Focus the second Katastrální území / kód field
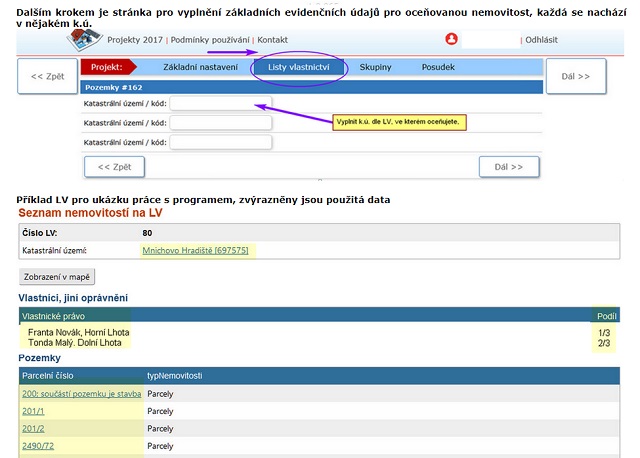The width and height of the screenshot is (640, 458). (x=221, y=123)
